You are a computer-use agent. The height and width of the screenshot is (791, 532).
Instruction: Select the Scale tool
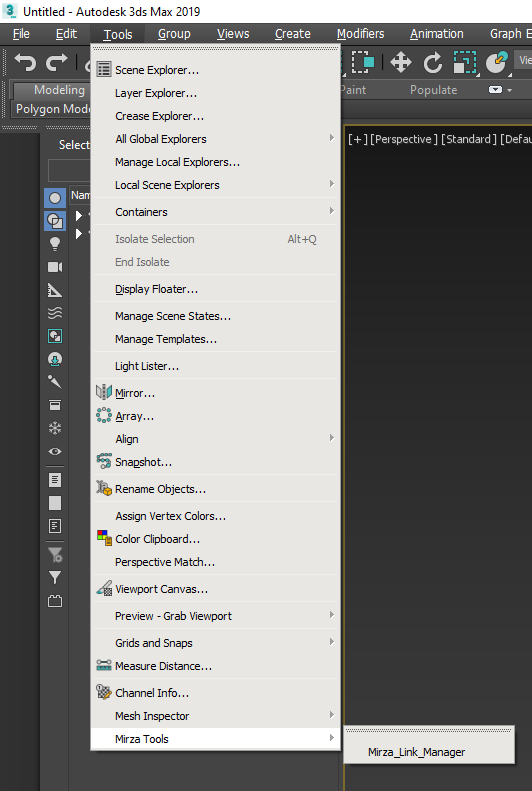[464, 63]
